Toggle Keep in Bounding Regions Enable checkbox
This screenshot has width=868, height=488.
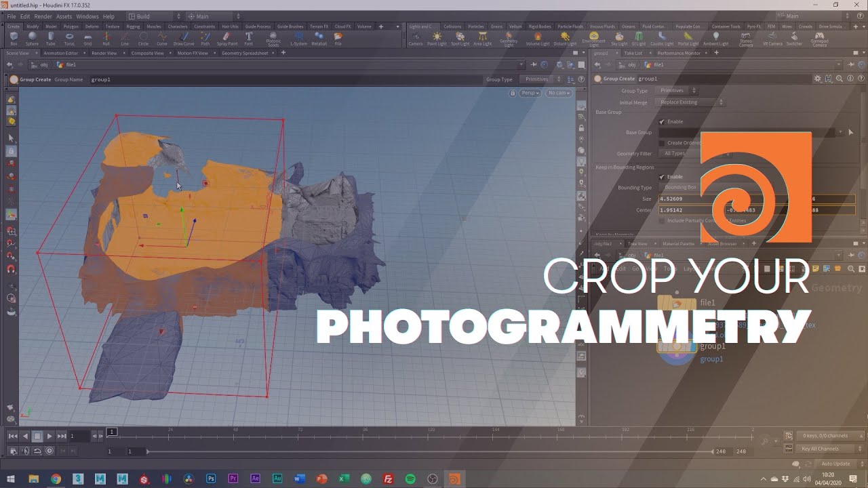pos(662,177)
